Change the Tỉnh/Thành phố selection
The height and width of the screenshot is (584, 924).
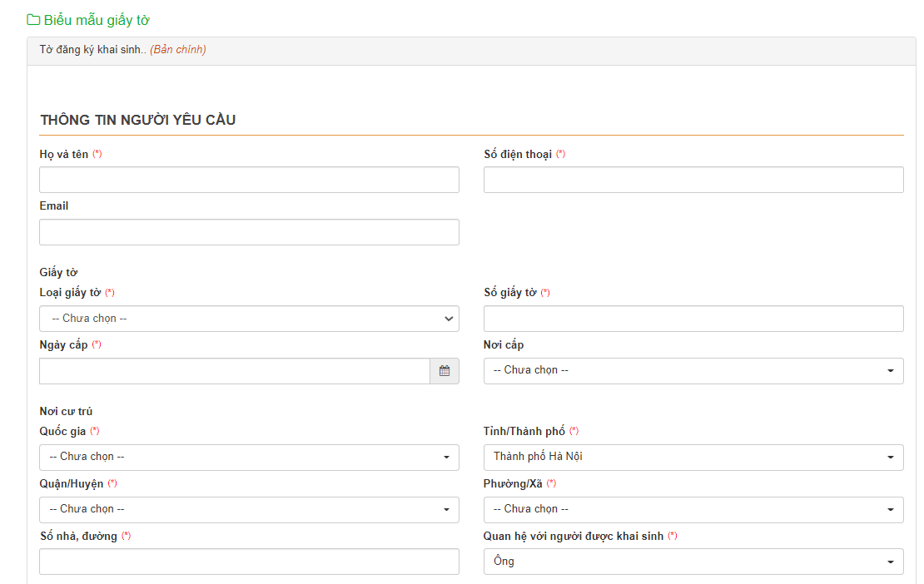tap(693, 458)
